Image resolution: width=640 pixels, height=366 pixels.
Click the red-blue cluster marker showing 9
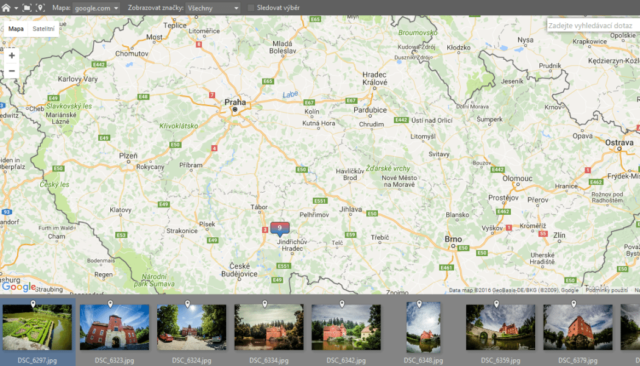pyautogui.click(x=280, y=228)
